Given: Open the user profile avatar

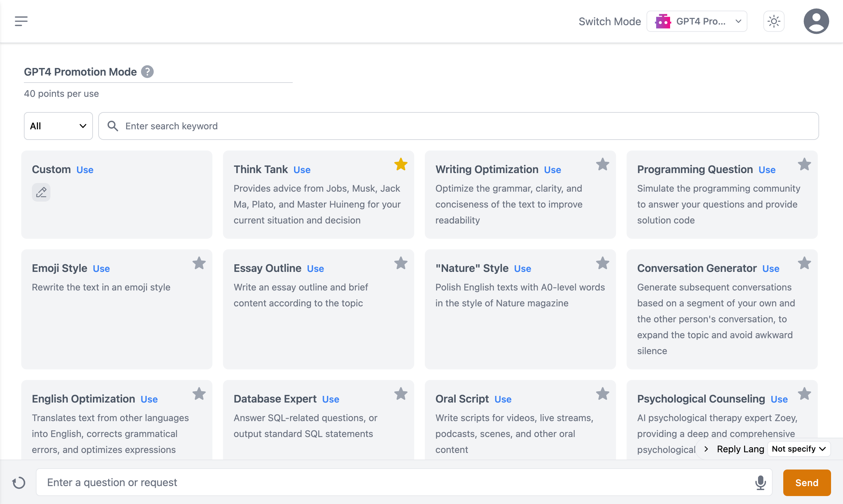Looking at the screenshot, I should click(816, 21).
